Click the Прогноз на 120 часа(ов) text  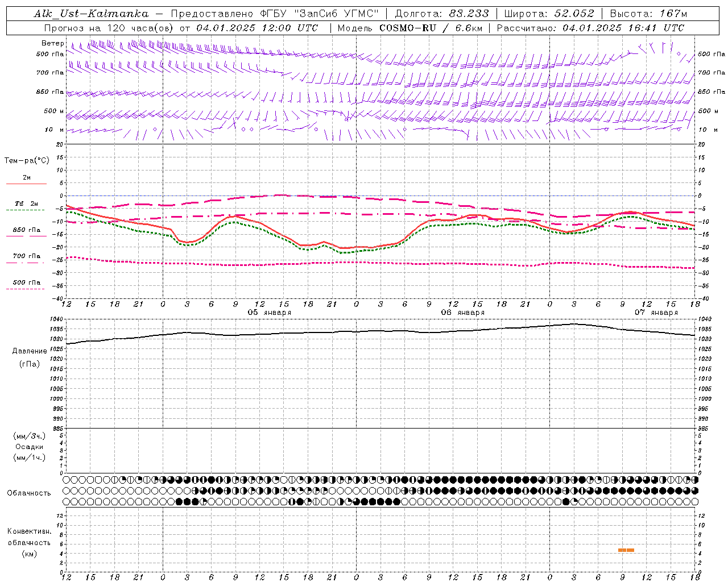(x=109, y=28)
